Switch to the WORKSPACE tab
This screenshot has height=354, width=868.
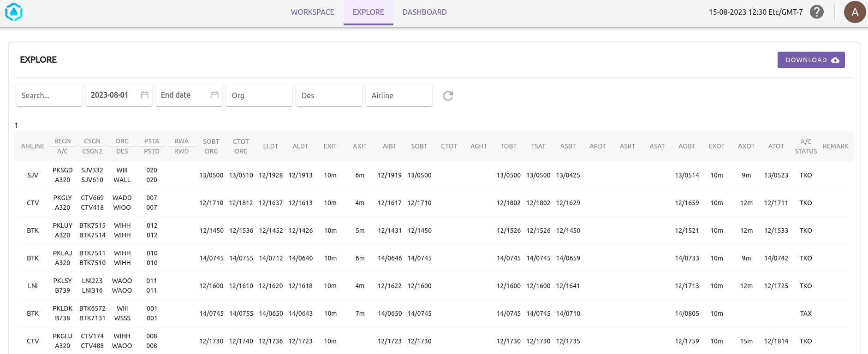[x=312, y=12]
